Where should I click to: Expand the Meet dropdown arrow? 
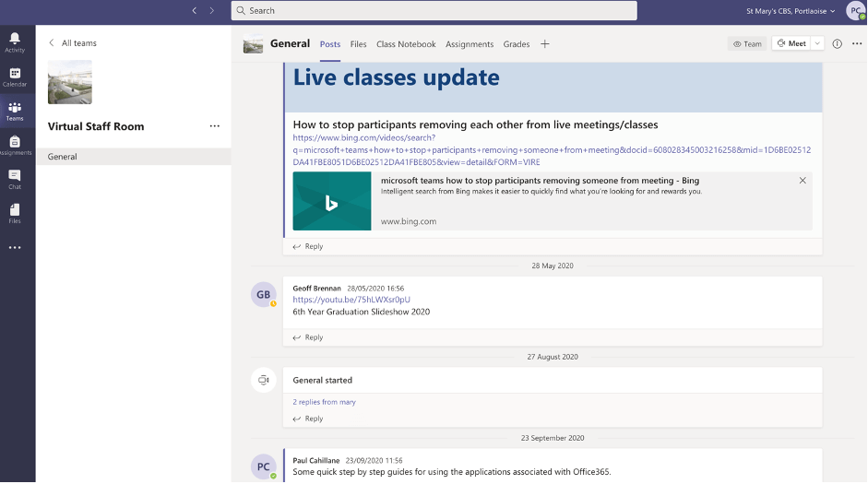(817, 43)
